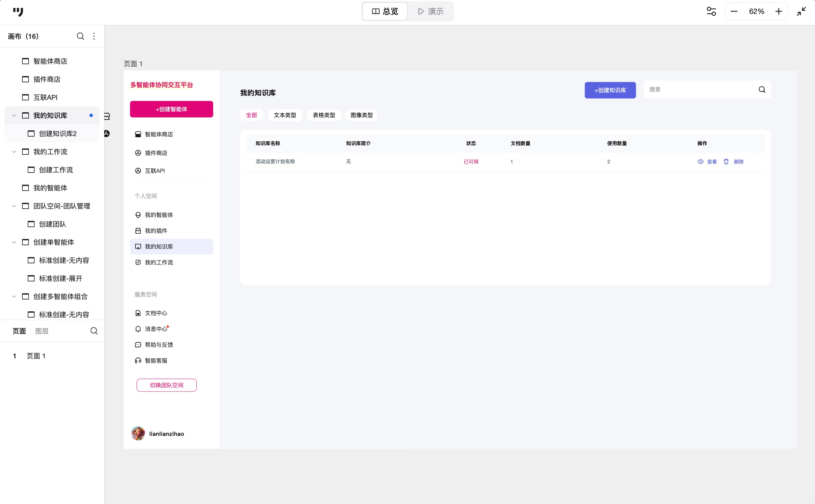
Task: Click the +创建知识库 button
Action: click(610, 90)
